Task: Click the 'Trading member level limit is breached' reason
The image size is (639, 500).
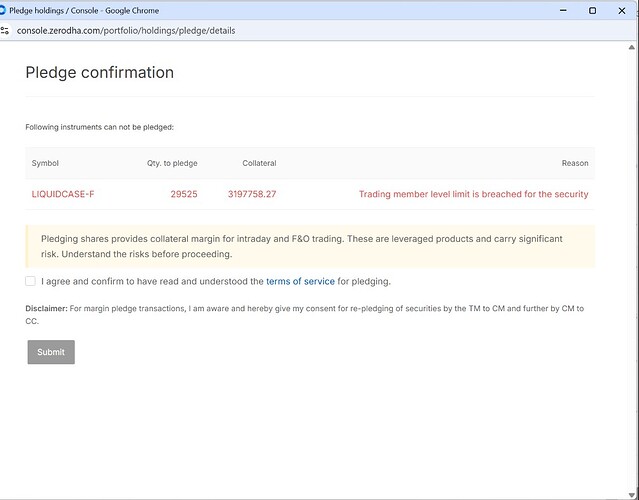Action: (x=474, y=194)
